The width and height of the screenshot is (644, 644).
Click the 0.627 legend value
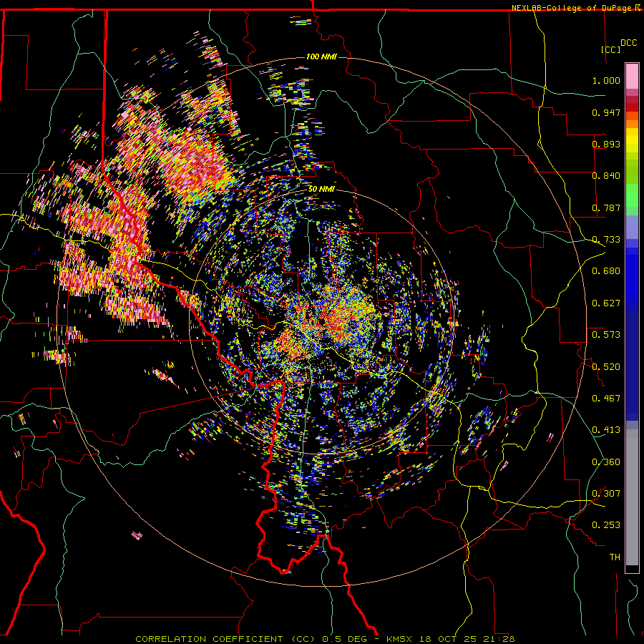click(x=606, y=303)
